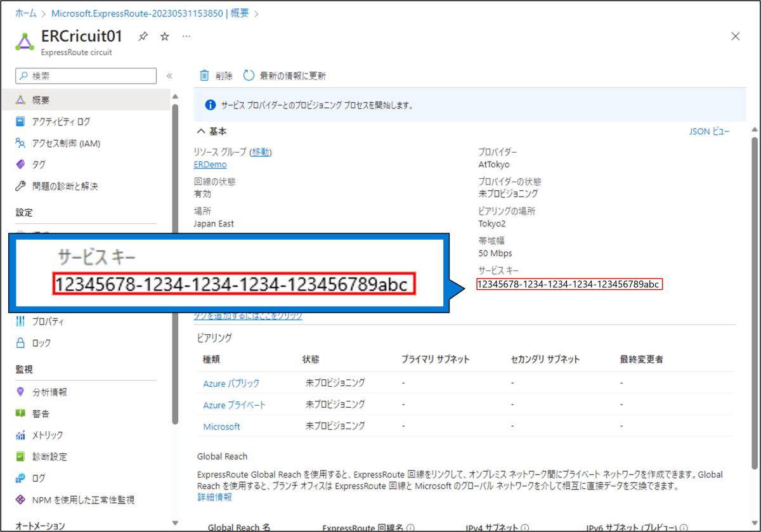Collapse the 基本 section chevron
The height and width of the screenshot is (532, 761).
[x=201, y=131]
